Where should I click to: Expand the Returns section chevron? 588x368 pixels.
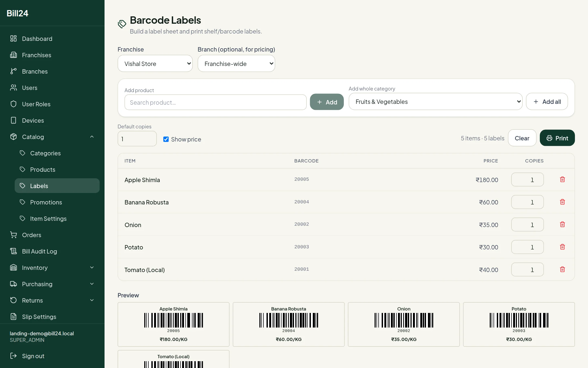[92, 300]
